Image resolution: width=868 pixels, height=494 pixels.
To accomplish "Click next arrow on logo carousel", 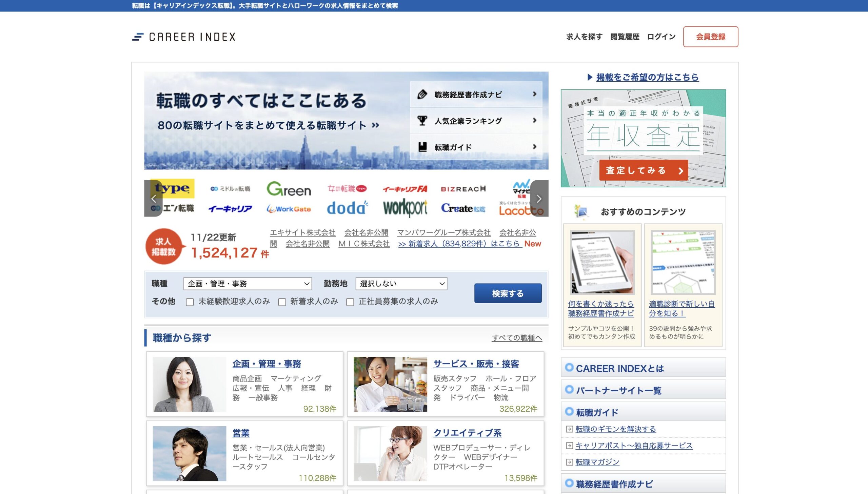I will coord(539,199).
